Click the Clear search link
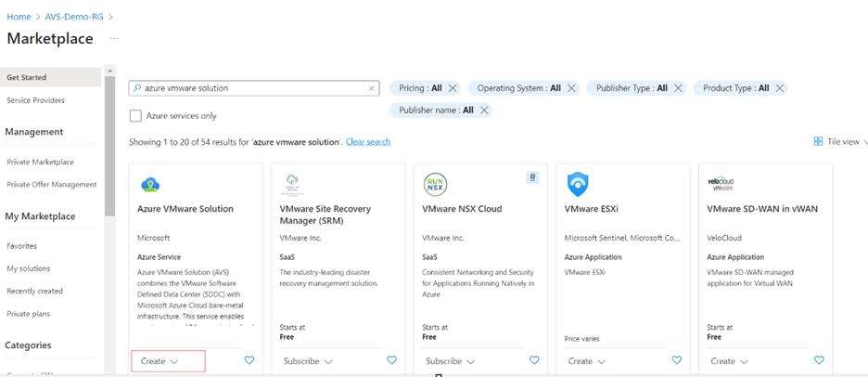The width and height of the screenshot is (868, 377). coord(368,141)
